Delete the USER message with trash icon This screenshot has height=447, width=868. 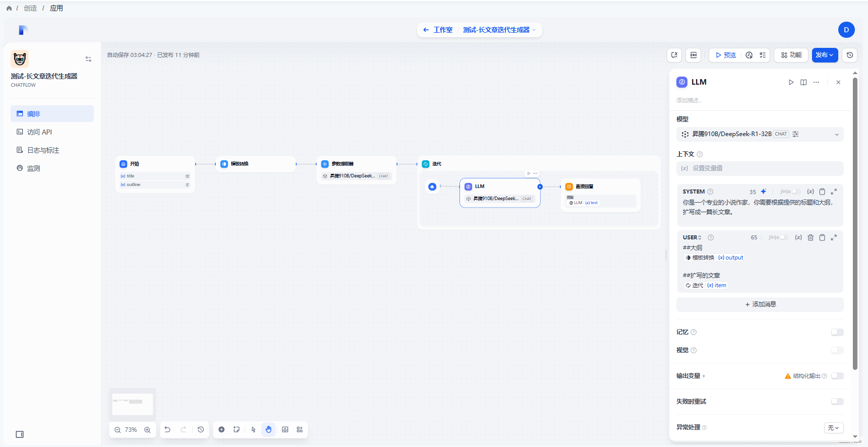[811, 237]
